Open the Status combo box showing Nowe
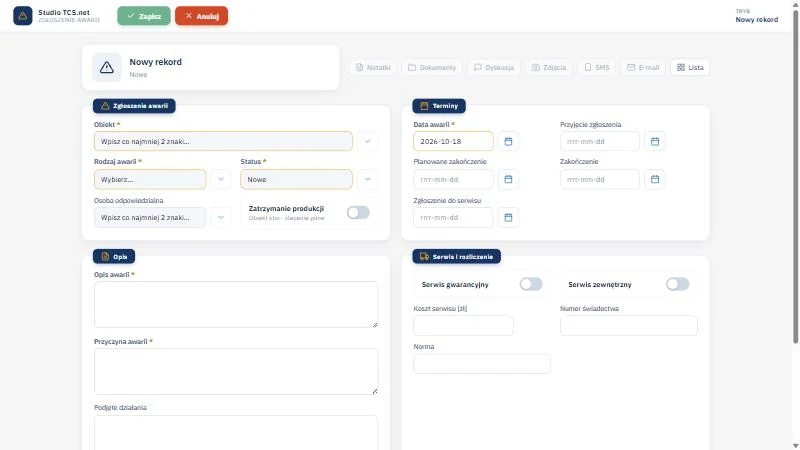800x450 pixels. (296, 179)
